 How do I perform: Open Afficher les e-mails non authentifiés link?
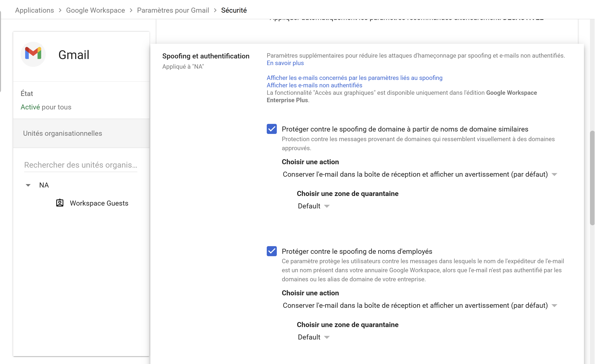tap(314, 85)
